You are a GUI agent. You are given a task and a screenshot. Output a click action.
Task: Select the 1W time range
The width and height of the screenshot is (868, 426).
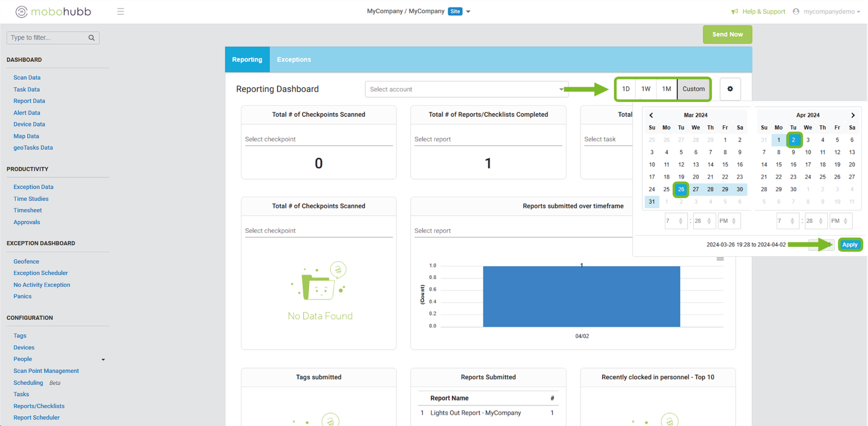pos(646,89)
